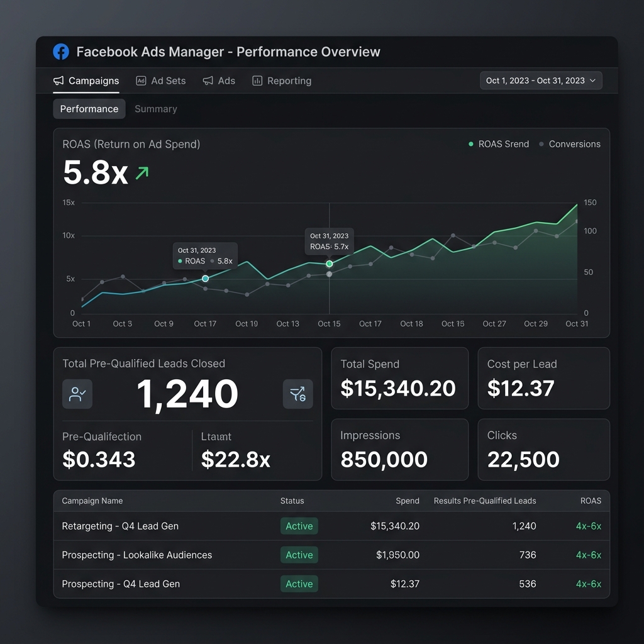Click the 736 leads result cell
644x644 pixels.
coord(528,555)
